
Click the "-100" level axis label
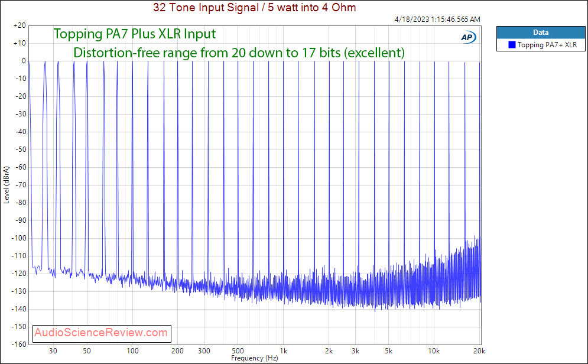pyautogui.click(x=19, y=238)
